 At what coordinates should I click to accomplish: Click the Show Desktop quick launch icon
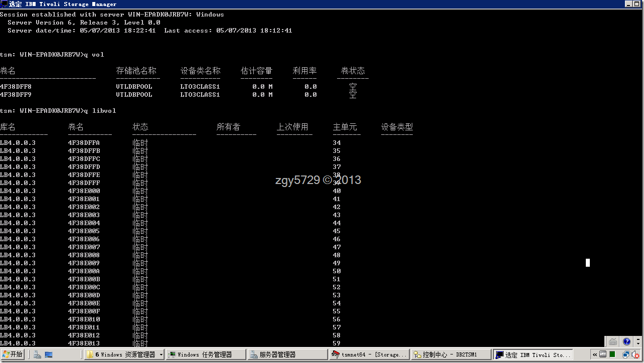tap(49, 354)
